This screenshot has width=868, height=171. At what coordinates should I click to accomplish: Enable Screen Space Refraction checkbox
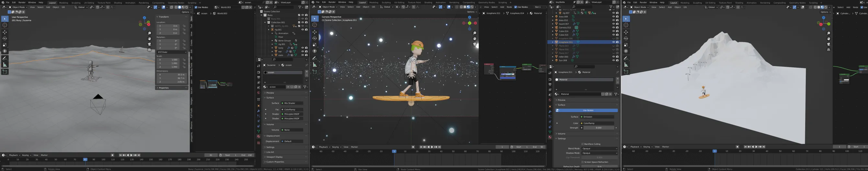point(583,162)
